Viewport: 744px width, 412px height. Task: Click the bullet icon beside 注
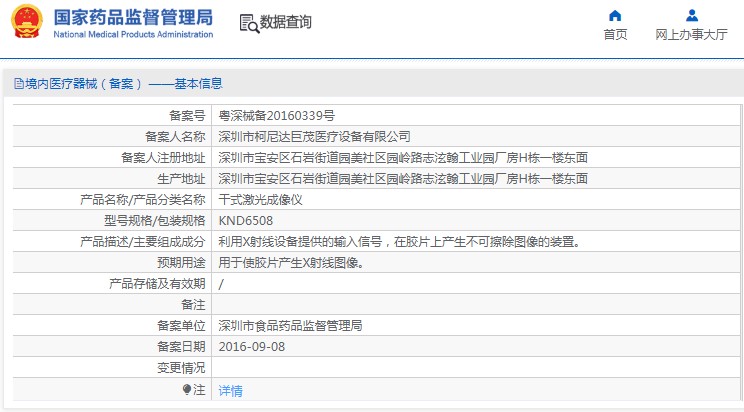(187, 389)
